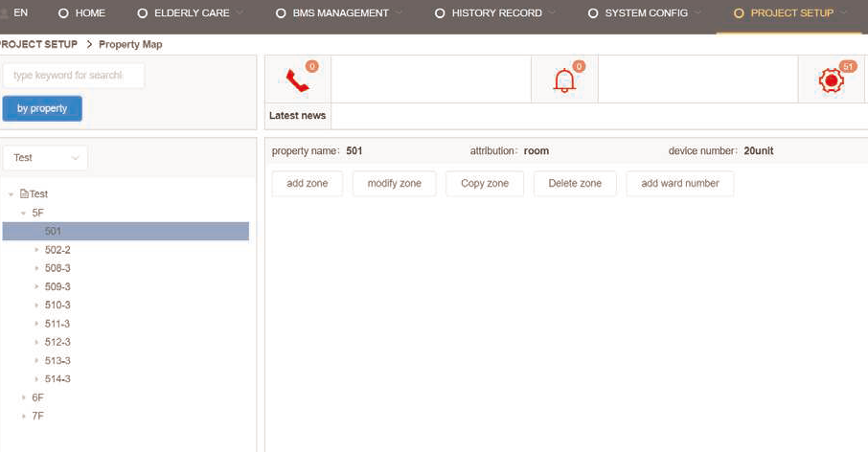This screenshot has height=452, width=868.
Task: Click the red phone call alert icon
Action: click(297, 80)
